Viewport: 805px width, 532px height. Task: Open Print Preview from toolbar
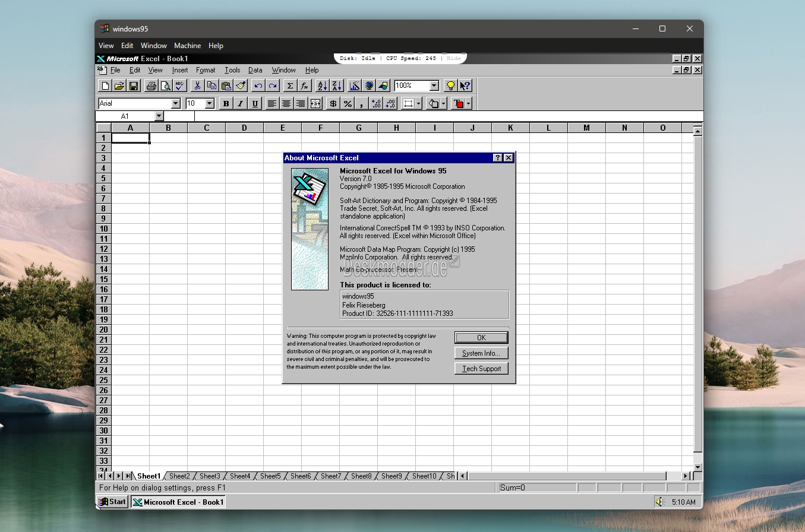coord(166,85)
